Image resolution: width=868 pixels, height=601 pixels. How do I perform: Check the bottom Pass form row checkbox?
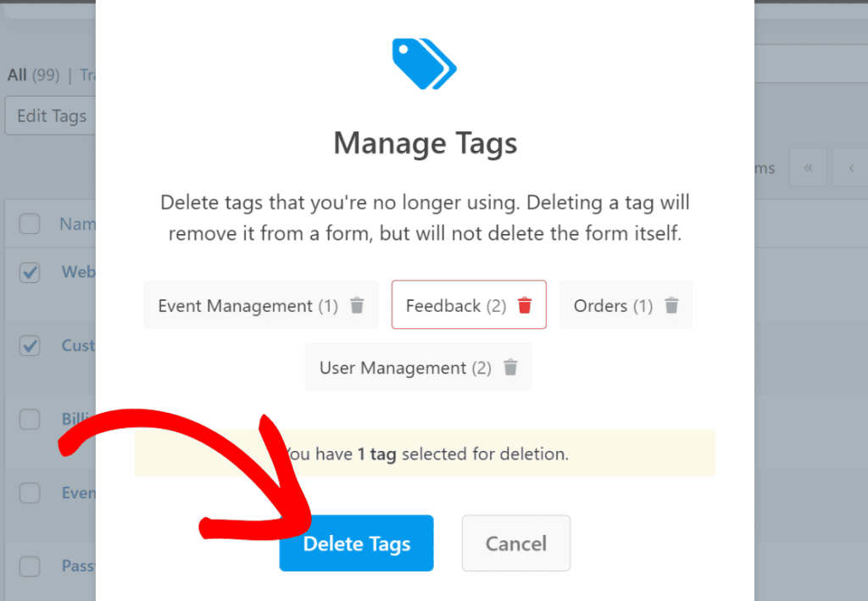tap(30, 565)
